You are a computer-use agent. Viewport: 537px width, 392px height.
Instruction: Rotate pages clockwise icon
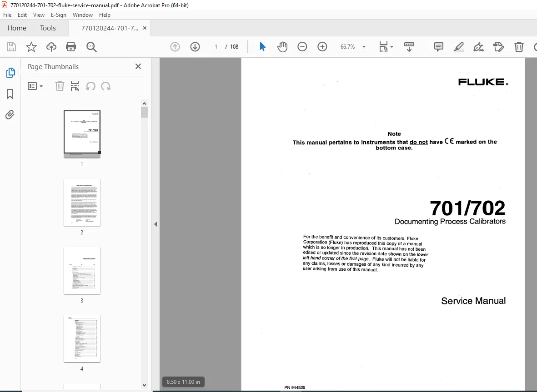[106, 86]
